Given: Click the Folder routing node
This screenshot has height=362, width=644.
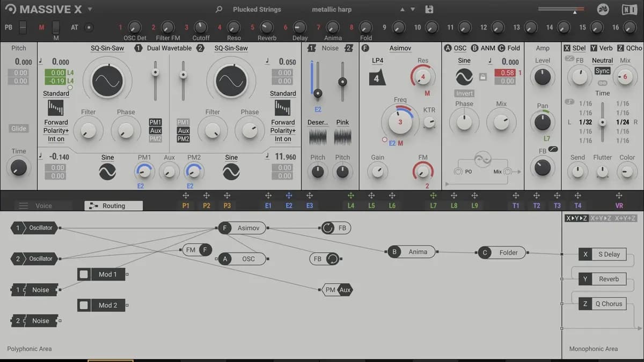Looking at the screenshot, I should (502, 252).
